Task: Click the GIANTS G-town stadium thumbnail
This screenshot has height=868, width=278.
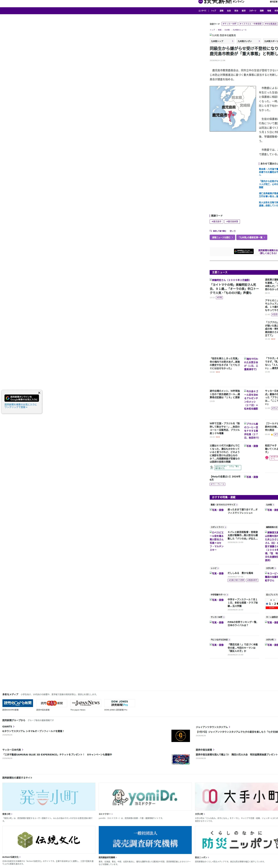Action: (181, 736)
